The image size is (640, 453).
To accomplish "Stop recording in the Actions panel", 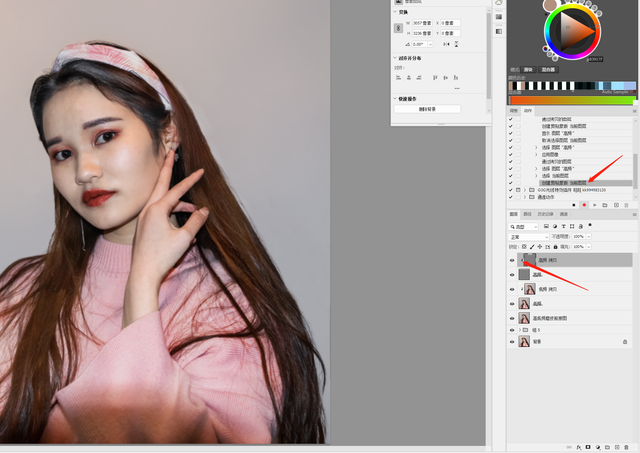I will pos(573,205).
